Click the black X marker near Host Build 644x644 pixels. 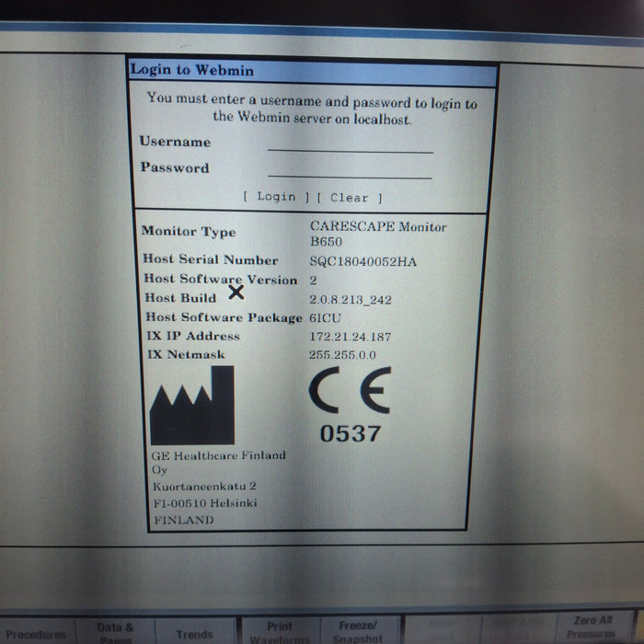pos(236,293)
